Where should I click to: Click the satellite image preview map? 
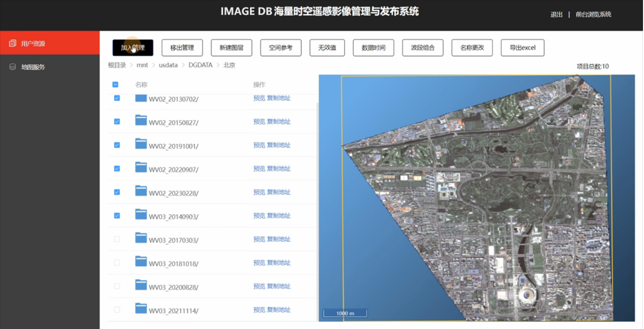point(476,197)
